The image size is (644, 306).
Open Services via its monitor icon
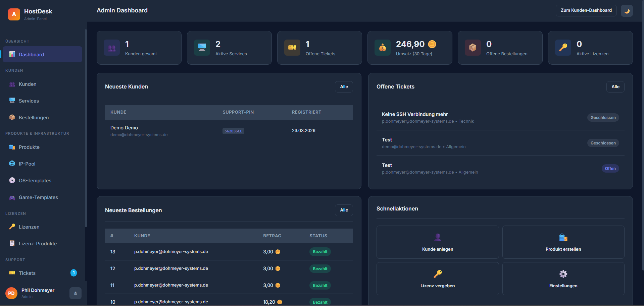pyautogui.click(x=12, y=101)
